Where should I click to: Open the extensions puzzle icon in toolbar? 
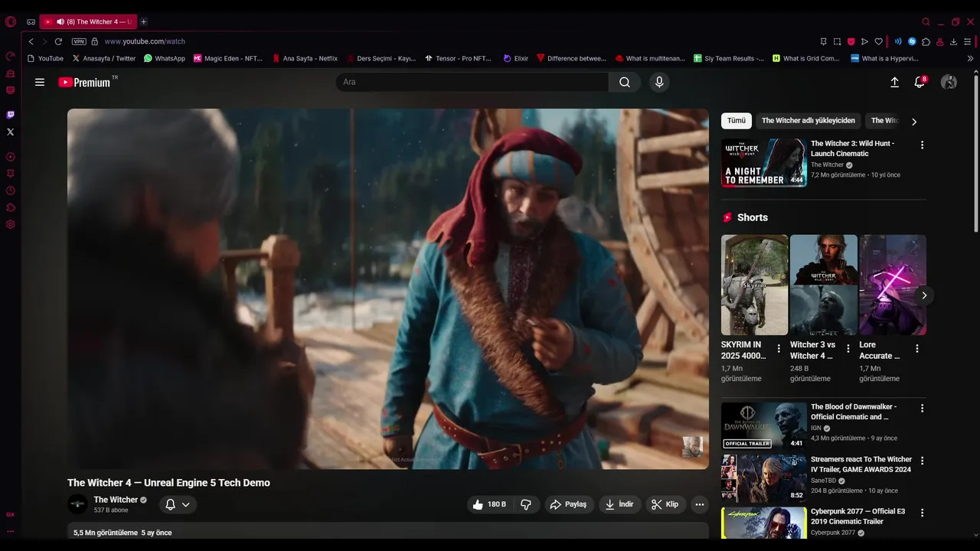point(926,41)
